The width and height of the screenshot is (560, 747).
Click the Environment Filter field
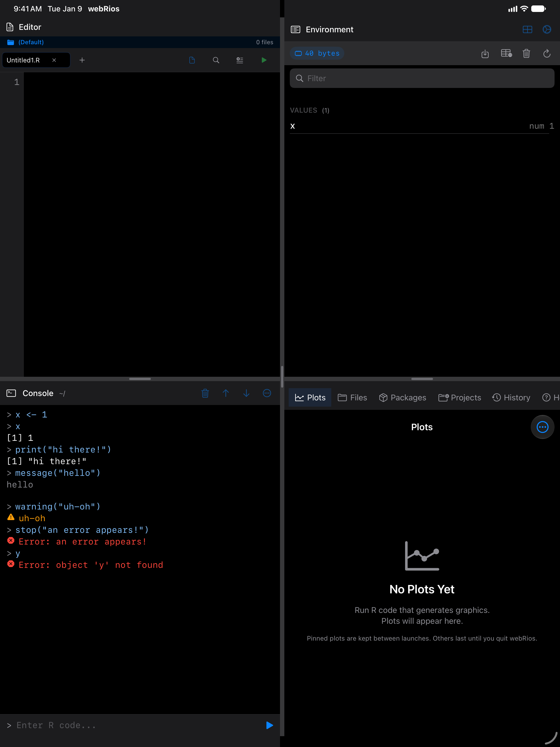click(422, 78)
